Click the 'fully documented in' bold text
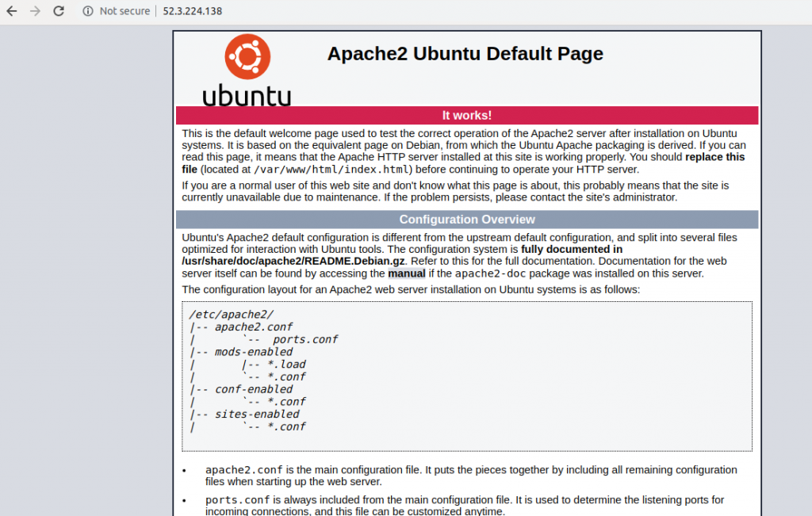This screenshot has width=812, height=516. pyautogui.click(x=572, y=250)
